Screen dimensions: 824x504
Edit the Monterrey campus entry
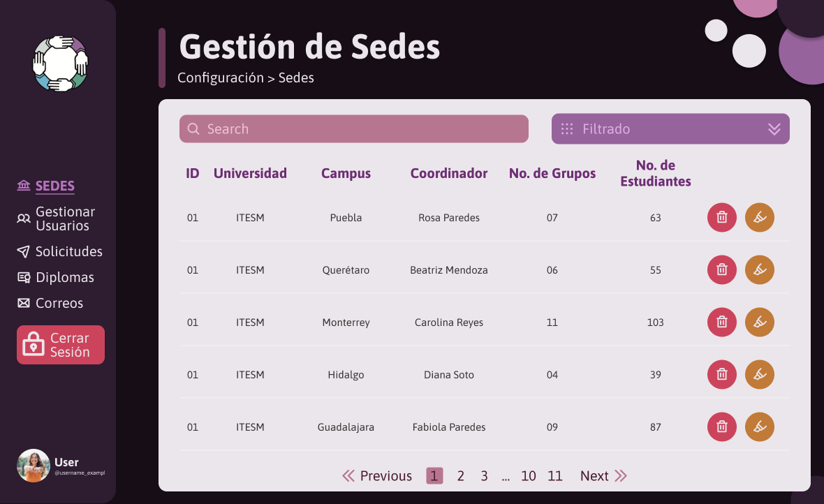(759, 322)
